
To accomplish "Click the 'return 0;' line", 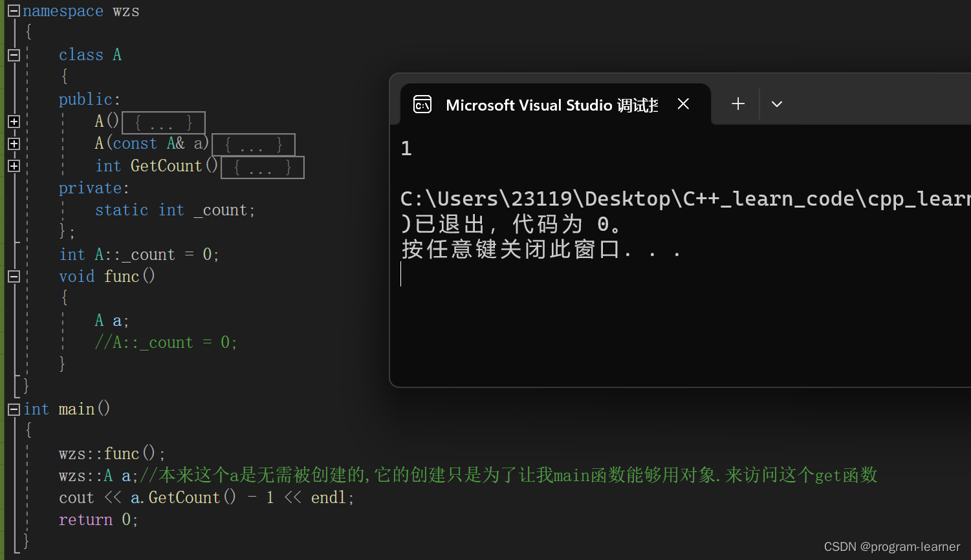I will pyautogui.click(x=98, y=520).
